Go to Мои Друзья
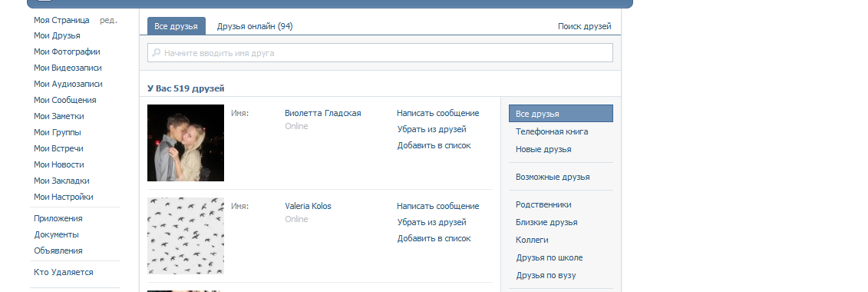 (x=57, y=35)
